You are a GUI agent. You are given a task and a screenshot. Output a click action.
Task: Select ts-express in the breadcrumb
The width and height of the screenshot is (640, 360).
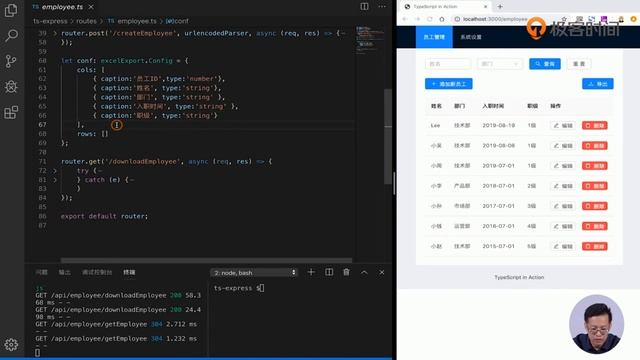click(x=50, y=21)
